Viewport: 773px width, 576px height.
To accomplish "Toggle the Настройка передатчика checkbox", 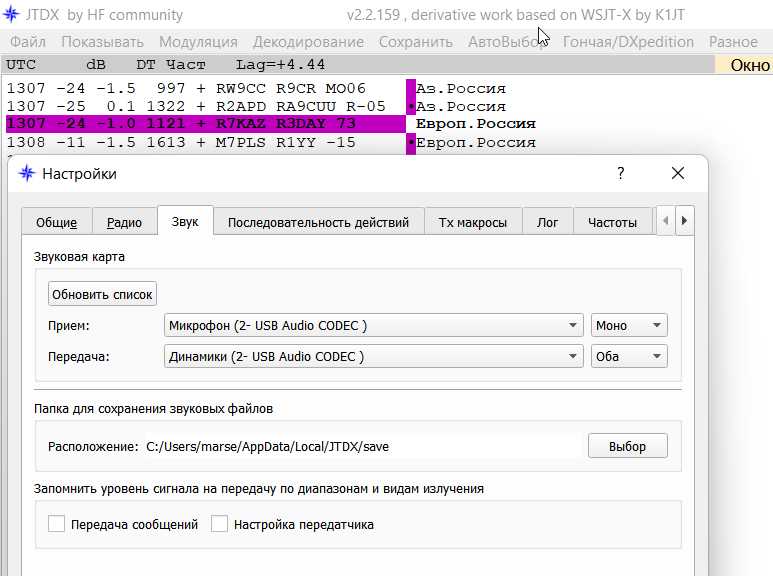I will pyautogui.click(x=220, y=524).
